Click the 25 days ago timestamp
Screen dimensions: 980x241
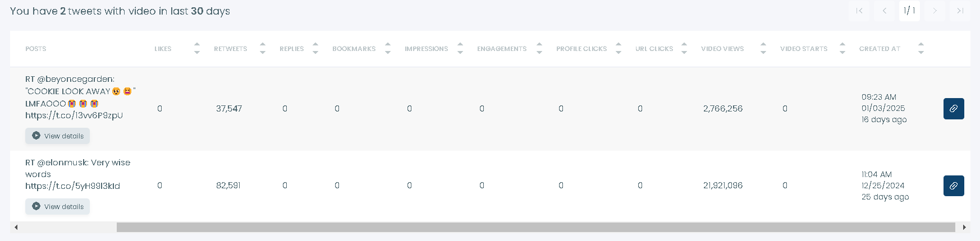click(885, 197)
